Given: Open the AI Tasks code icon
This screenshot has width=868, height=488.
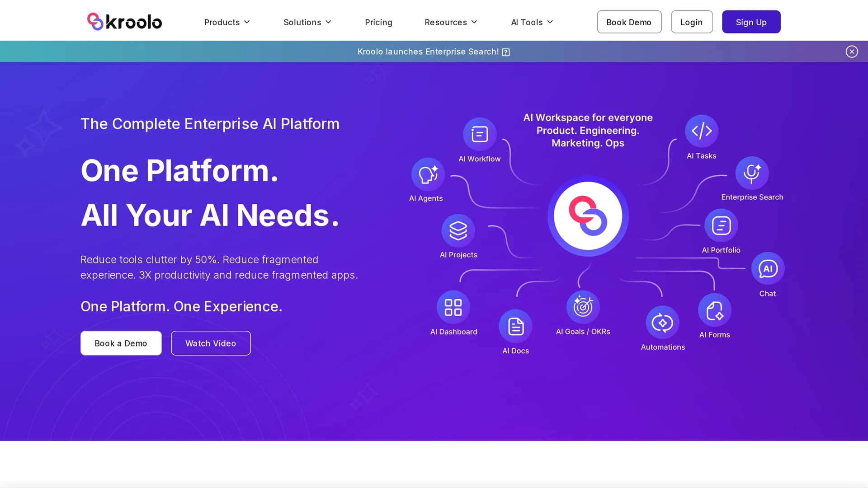Looking at the screenshot, I should point(702,131).
